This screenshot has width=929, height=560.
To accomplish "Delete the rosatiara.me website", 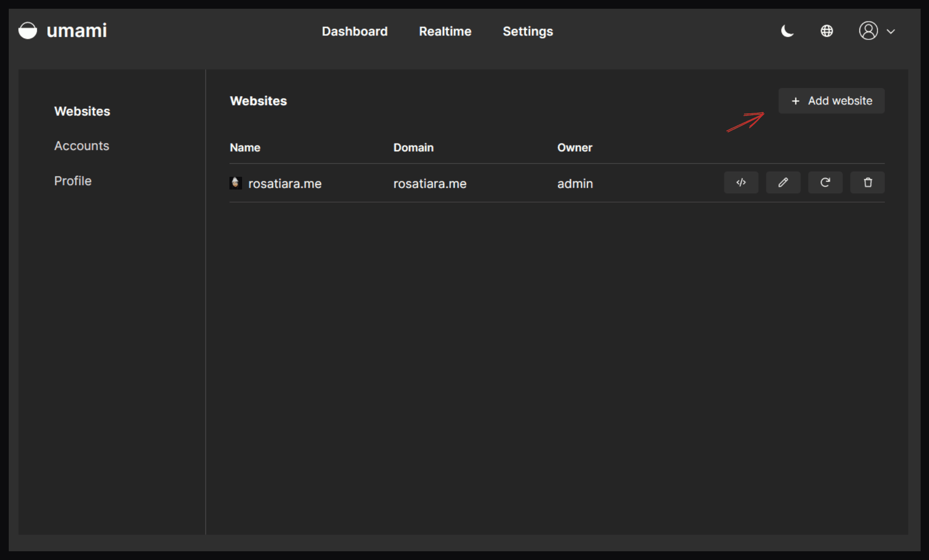I will (867, 182).
